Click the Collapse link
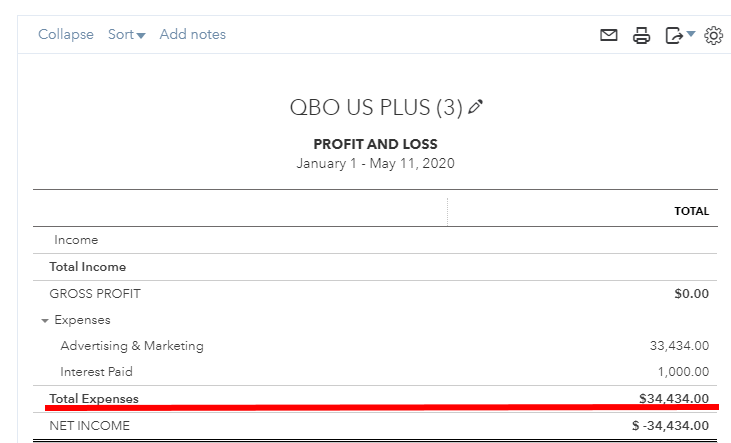The width and height of the screenshot is (731, 443). pyautogui.click(x=65, y=35)
